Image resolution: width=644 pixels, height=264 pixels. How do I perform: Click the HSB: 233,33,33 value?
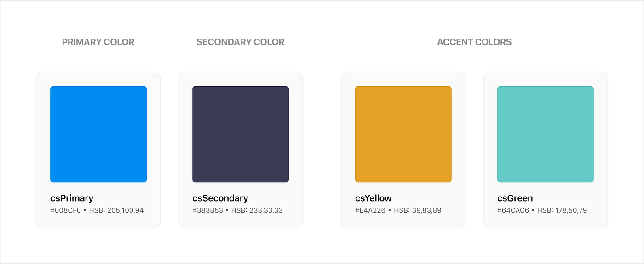pyautogui.click(x=257, y=211)
